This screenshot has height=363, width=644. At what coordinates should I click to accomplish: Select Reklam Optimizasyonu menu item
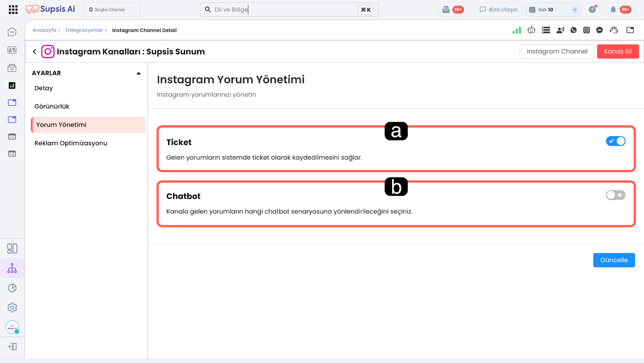[71, 143]
